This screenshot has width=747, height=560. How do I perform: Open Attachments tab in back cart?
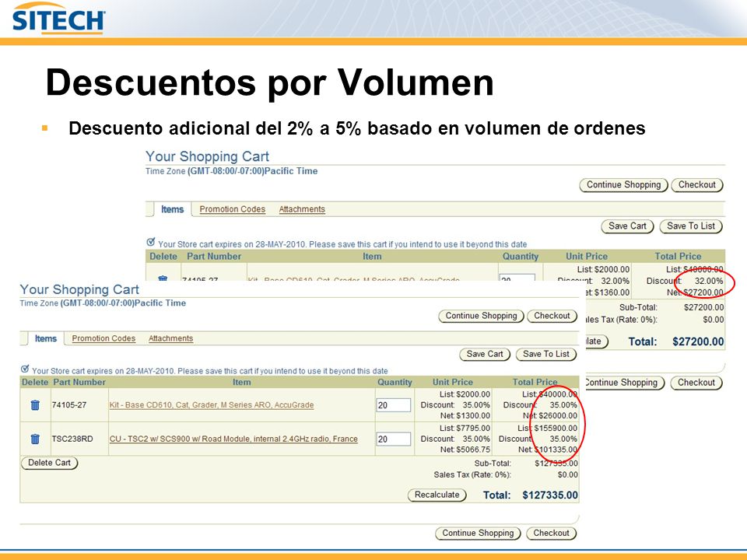click(302, 209)
